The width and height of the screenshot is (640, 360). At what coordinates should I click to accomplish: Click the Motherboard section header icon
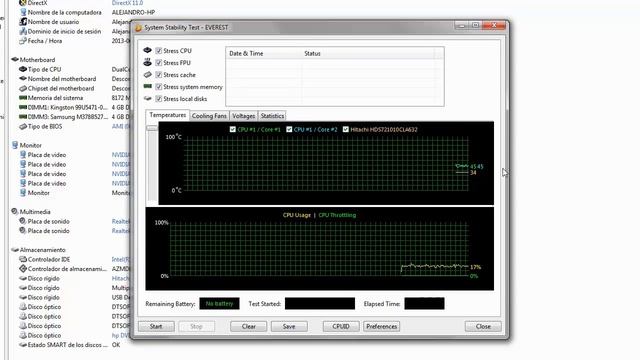click(15, 60)
